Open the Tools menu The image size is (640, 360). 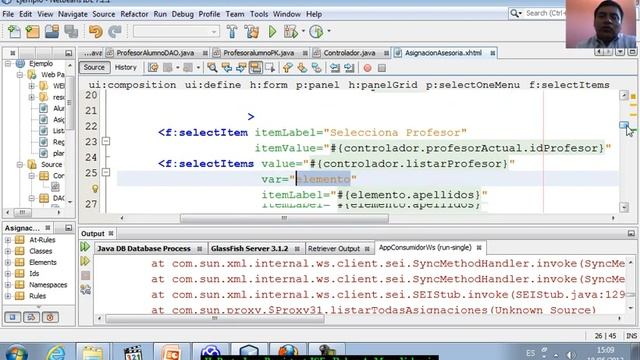[x=259, y=14]
